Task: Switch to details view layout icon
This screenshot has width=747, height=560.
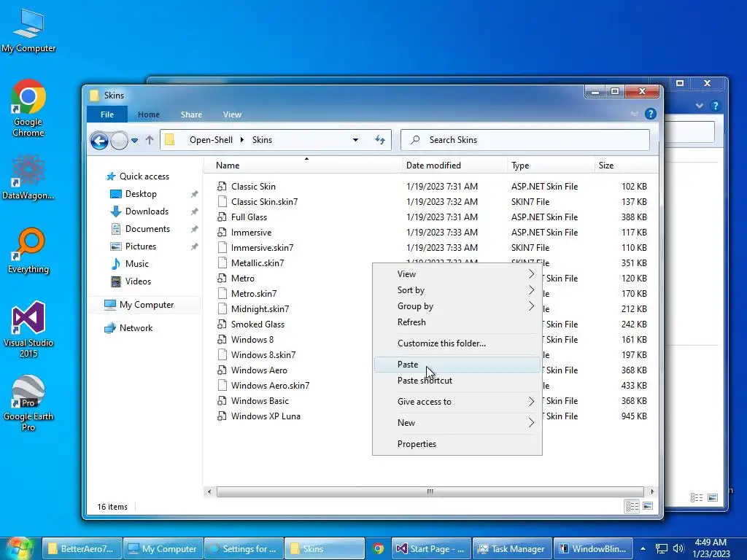Action: (x=632, y=506)
